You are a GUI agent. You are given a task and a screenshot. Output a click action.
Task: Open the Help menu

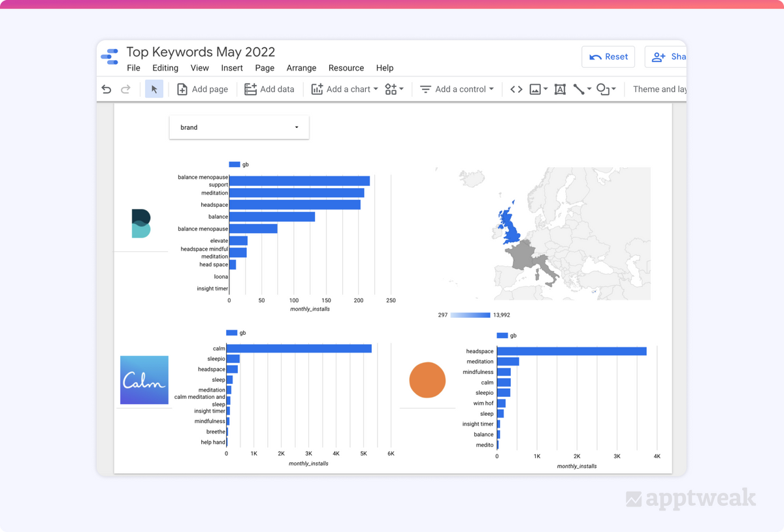385,68
